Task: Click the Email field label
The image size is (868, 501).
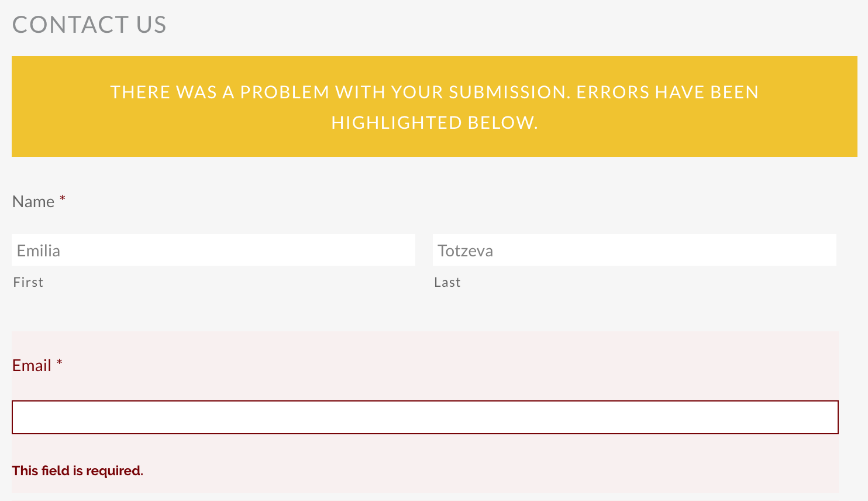Action: pyautogui.click(x=32, y=366)
